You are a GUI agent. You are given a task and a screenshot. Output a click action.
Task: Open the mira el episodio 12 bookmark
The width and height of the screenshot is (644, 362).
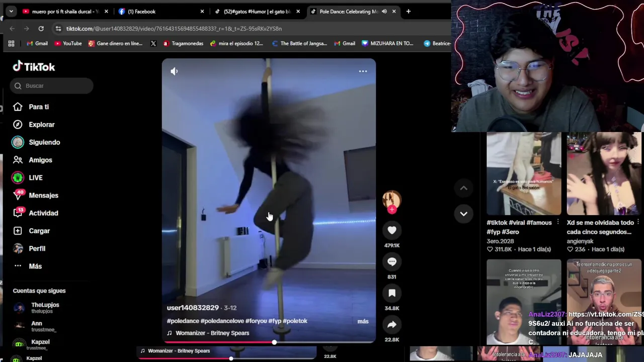[x=237, y=43]
